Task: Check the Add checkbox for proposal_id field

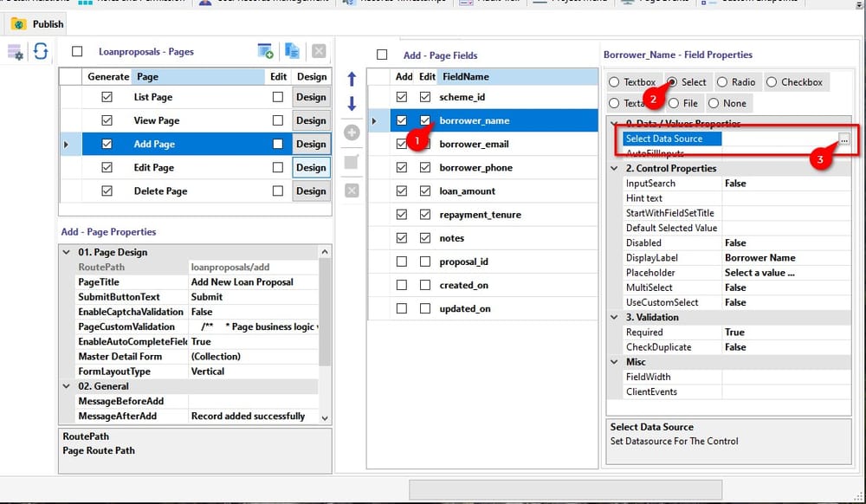Action: [401, 262]
